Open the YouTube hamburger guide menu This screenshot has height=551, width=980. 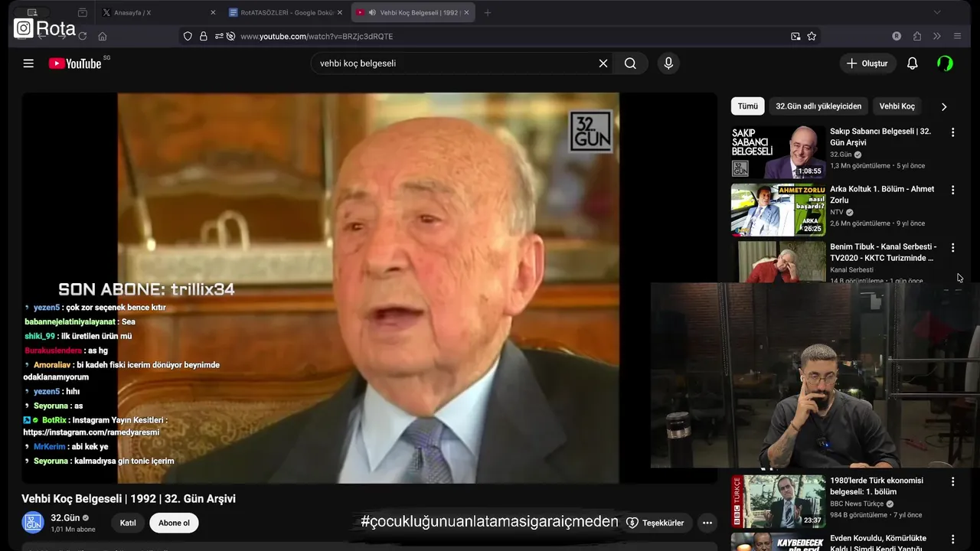(28, 64)
